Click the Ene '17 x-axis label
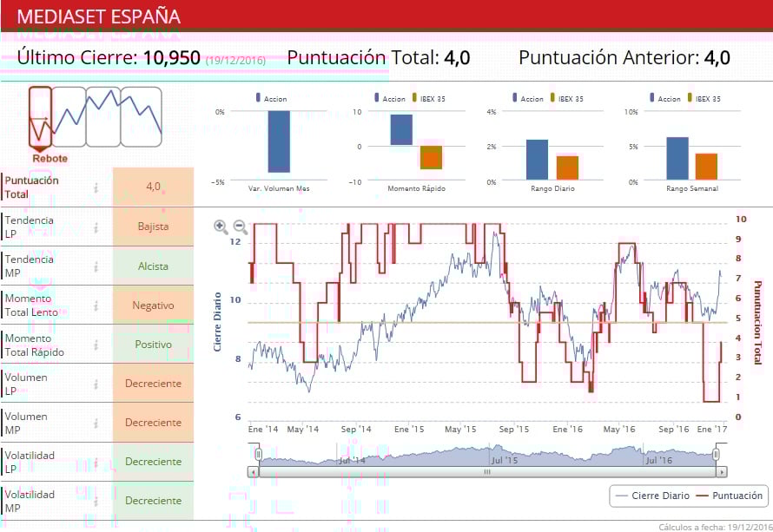The height and width of the screenshot is (532, 773). click(x=712, y=429)
